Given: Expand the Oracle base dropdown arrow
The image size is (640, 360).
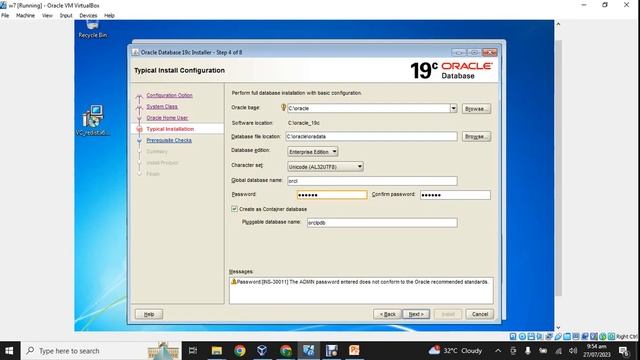Looking at the screenshot, I should tap(453, 108).
